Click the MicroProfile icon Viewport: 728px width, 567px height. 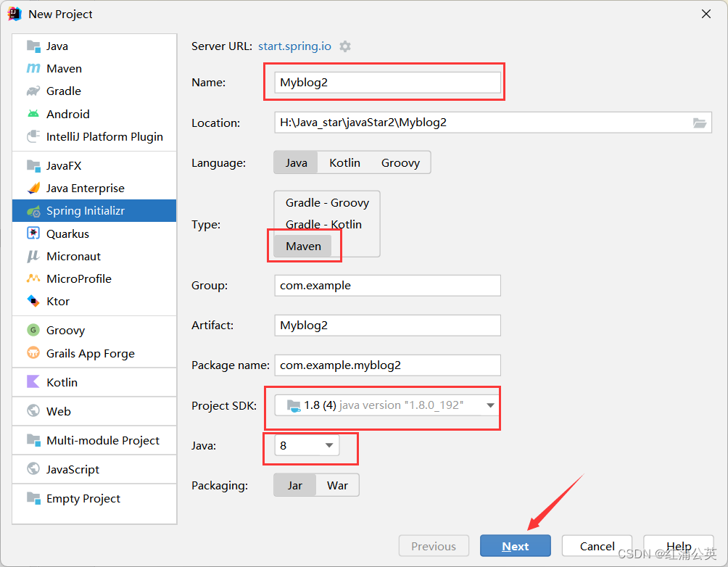click(33, 278)
